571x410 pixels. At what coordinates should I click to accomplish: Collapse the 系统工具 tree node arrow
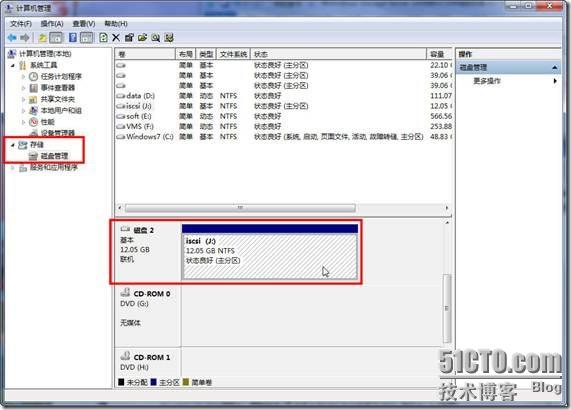coord(13,66)
